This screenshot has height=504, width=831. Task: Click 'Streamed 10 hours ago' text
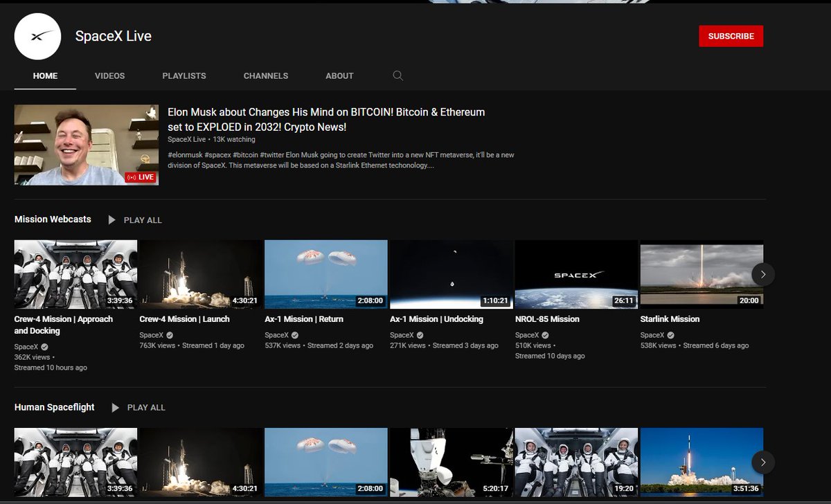(51, 368)
